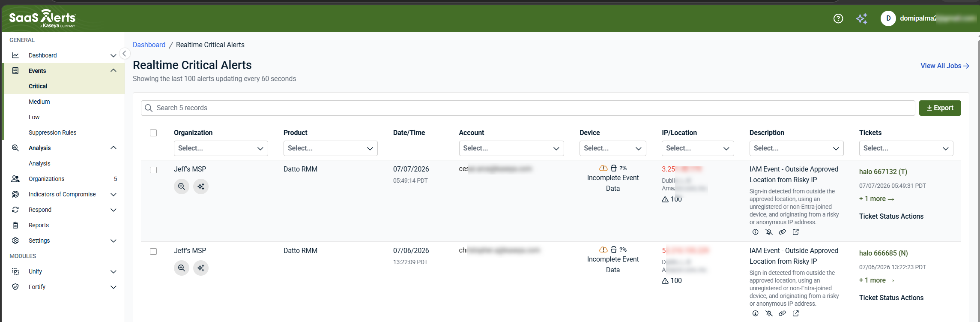Click the risk triangle icon beside 100, 07/06/2026 row

(665, 281)
